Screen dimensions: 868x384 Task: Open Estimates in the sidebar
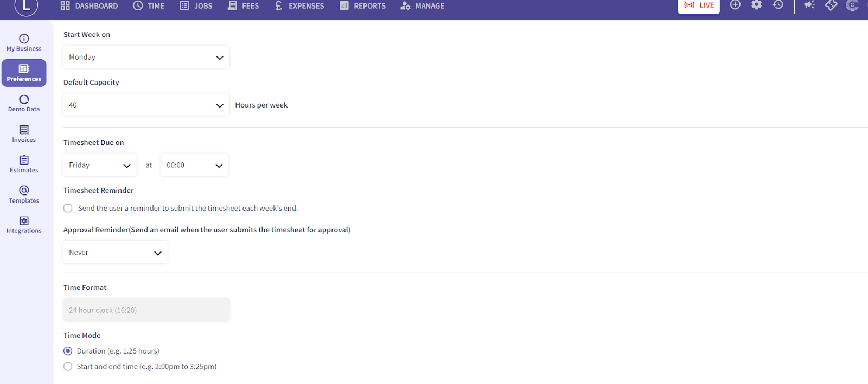tap(24, 165)
